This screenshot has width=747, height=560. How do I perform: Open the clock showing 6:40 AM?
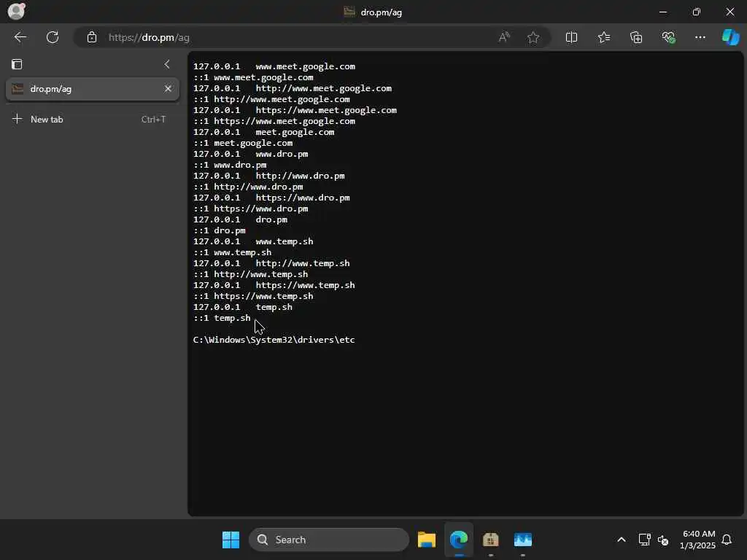[697, 540]
